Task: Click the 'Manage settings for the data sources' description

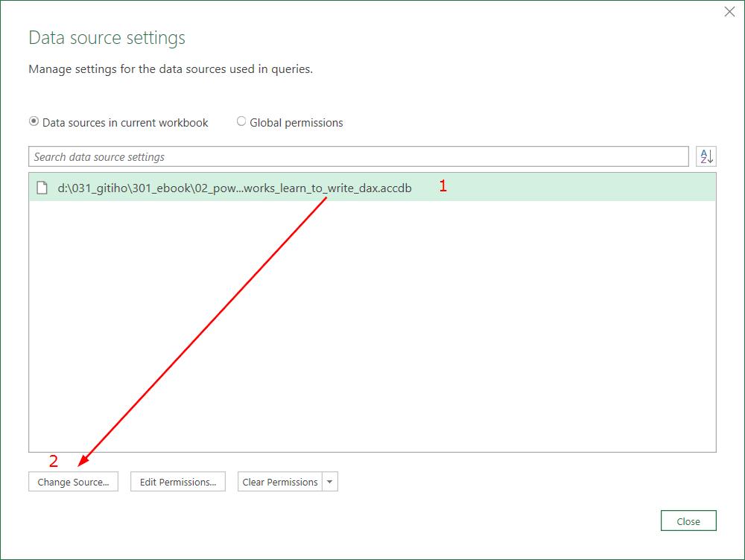Action: coord(171,69)
